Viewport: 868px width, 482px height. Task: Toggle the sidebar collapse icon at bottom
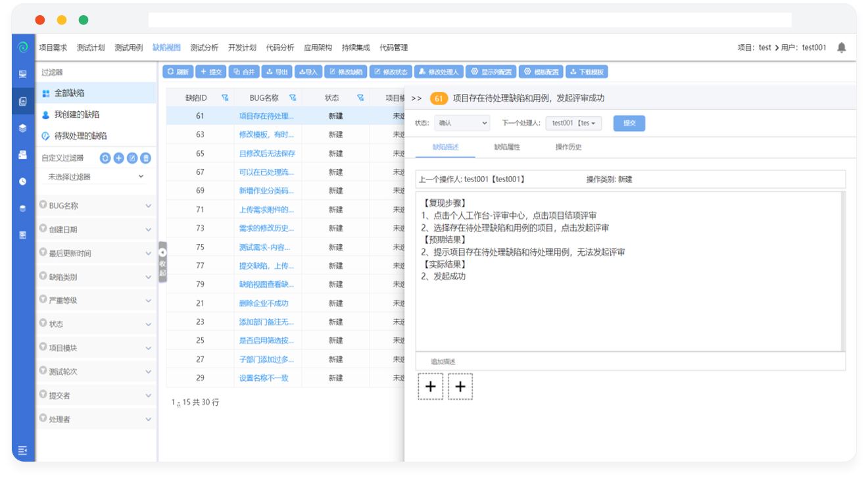point(23,450)
